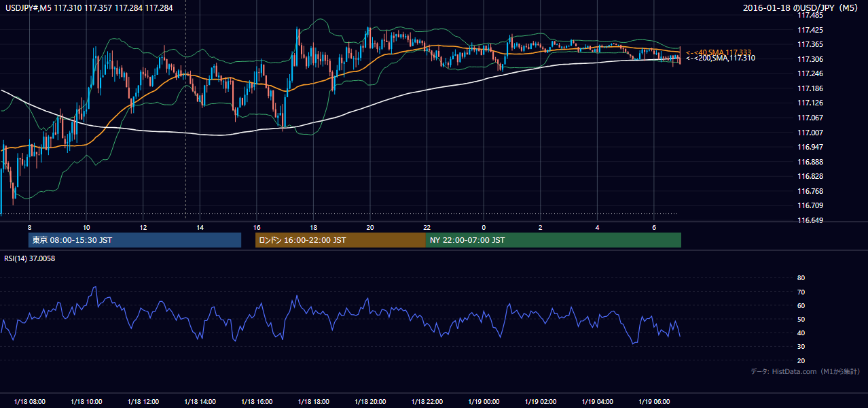Viewport: 868px width, 408px height.
Task: Click the 117.246 price axis label
Action: pos(811,74)
